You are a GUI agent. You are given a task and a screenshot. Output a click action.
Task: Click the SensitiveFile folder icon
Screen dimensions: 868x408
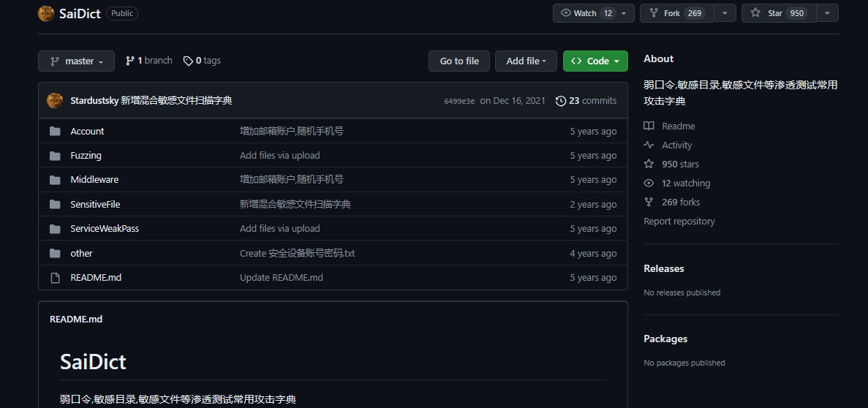click(55, 204)
